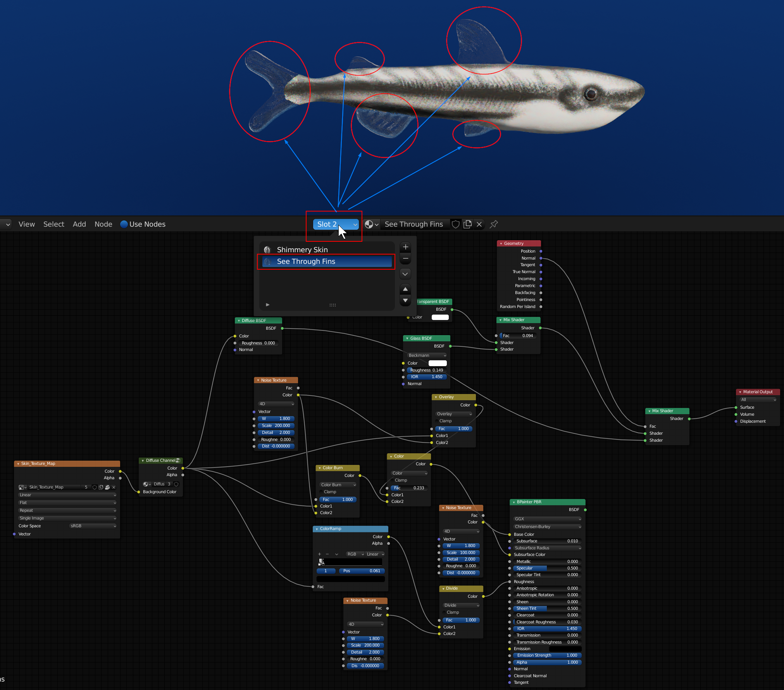This screenshot has width=784, height=690.
Task: Add a material slot with plus button
Action: [405, 247]
